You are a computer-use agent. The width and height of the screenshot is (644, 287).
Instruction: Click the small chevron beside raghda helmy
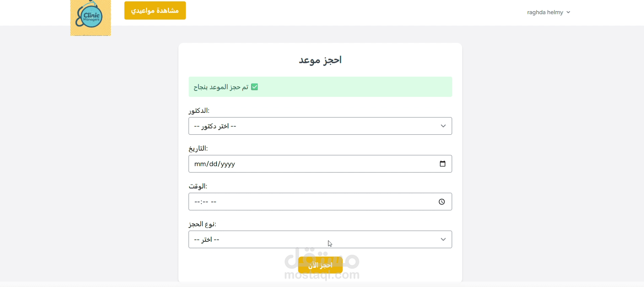pyautogui.click(x=568, y=12)
